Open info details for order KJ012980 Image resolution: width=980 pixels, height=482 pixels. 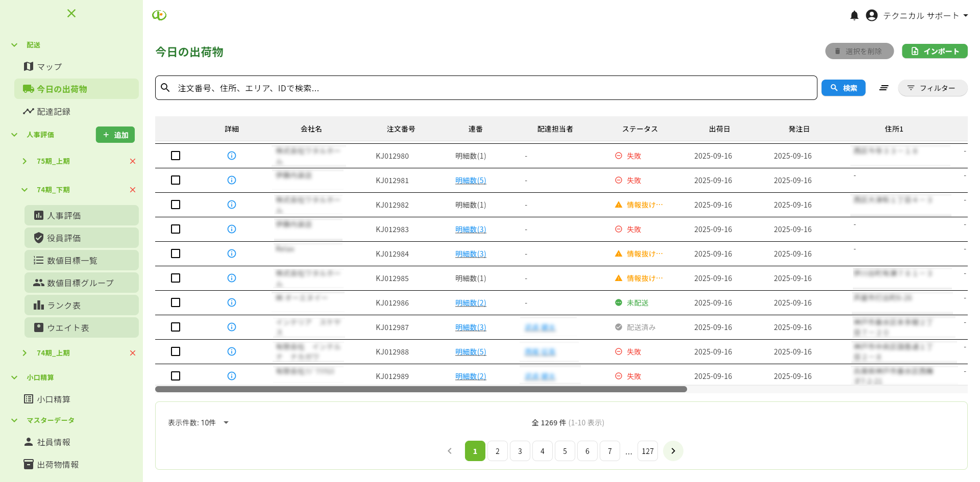click(x=232, y=156)
